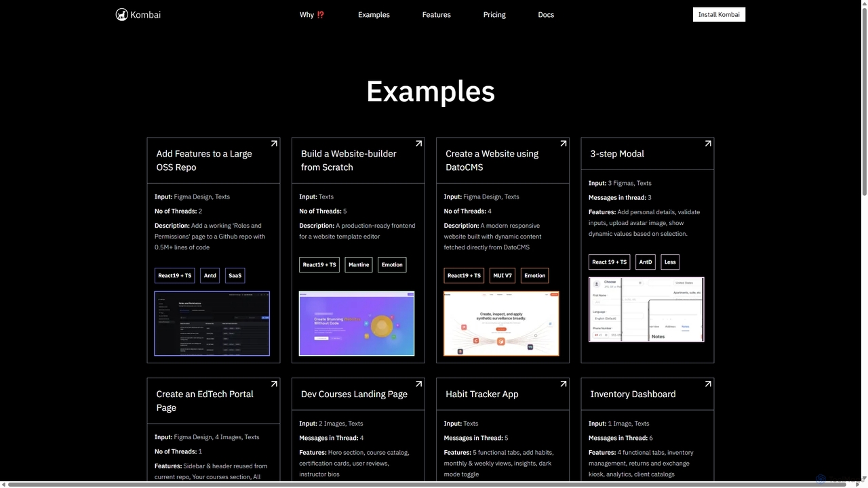Click 'No of Threads: 5' text

coord(323,211)
